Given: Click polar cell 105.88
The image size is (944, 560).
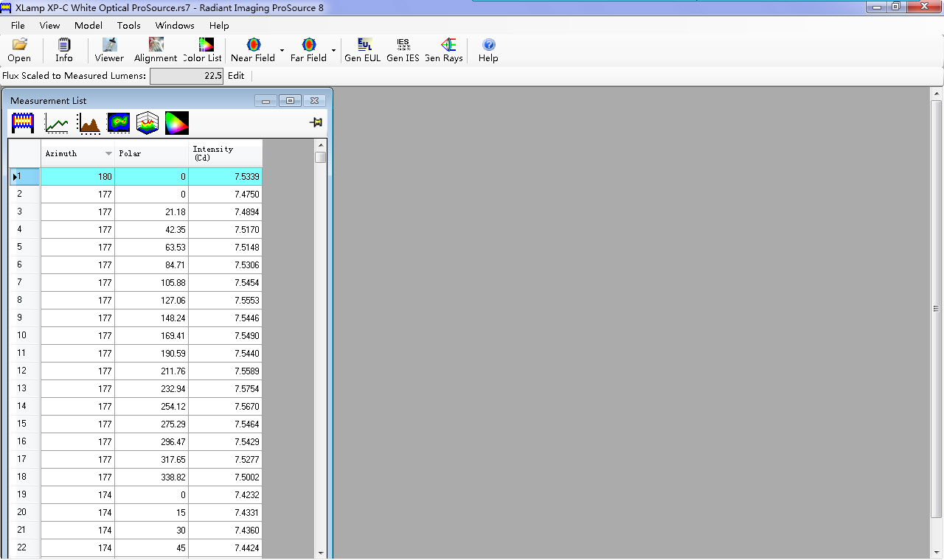Looking at the screenshot, I should pyautogui.click(x=152, y=283).
